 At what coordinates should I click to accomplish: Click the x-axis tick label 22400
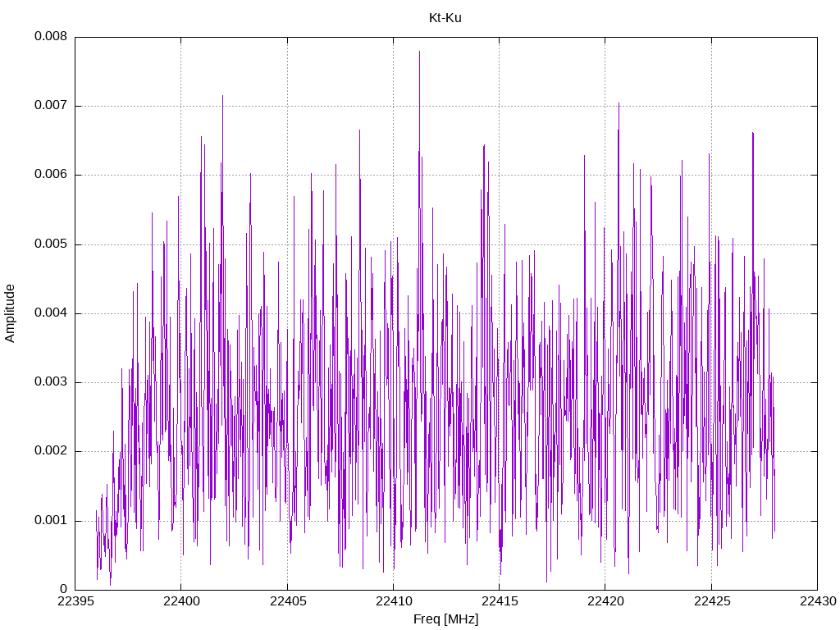click(x=181, y=601)
